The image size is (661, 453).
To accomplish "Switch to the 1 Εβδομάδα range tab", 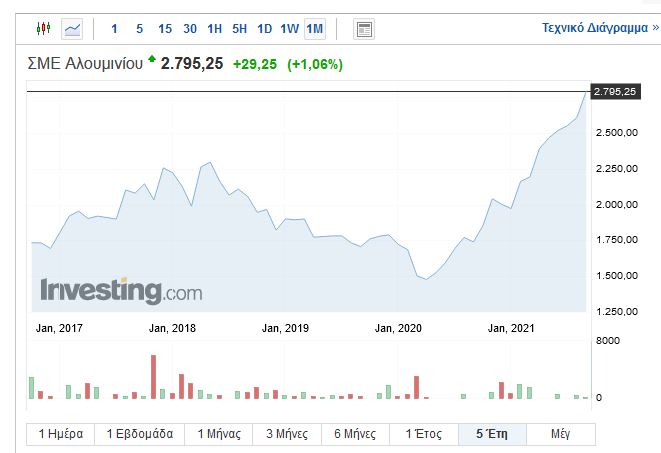I will click(x=140, y=434).
